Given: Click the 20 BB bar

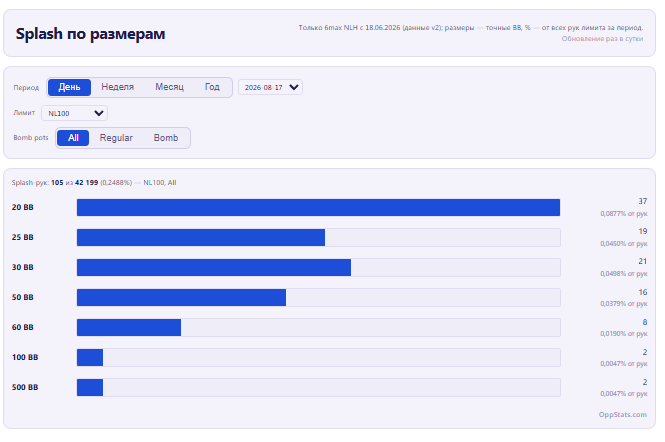Looking at the screenshot, I should 319,207.
